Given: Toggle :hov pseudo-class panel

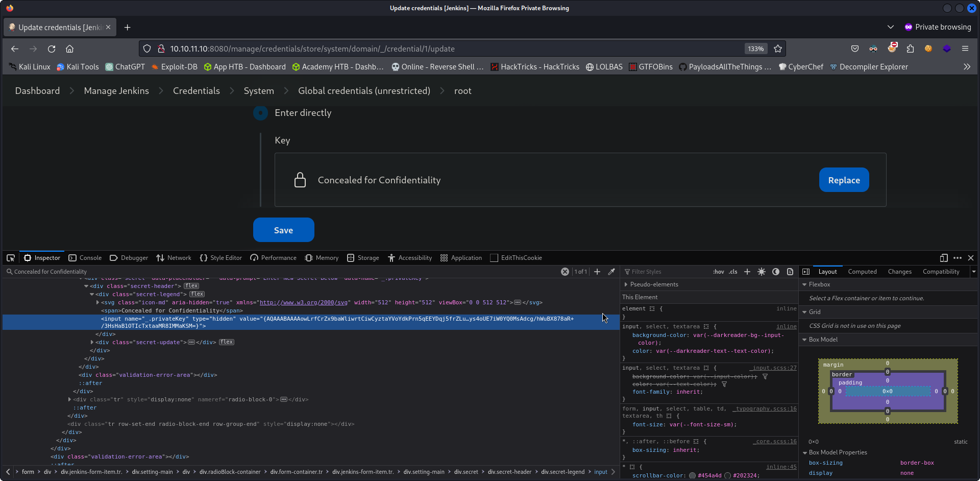Looking at the screenshot, I should pyautogui.click(x=719, y=272).
